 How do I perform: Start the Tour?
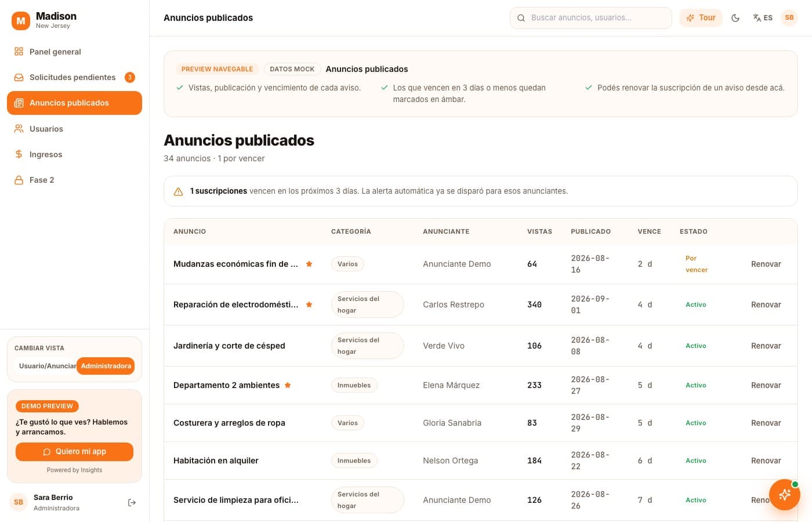pos(701,18)
